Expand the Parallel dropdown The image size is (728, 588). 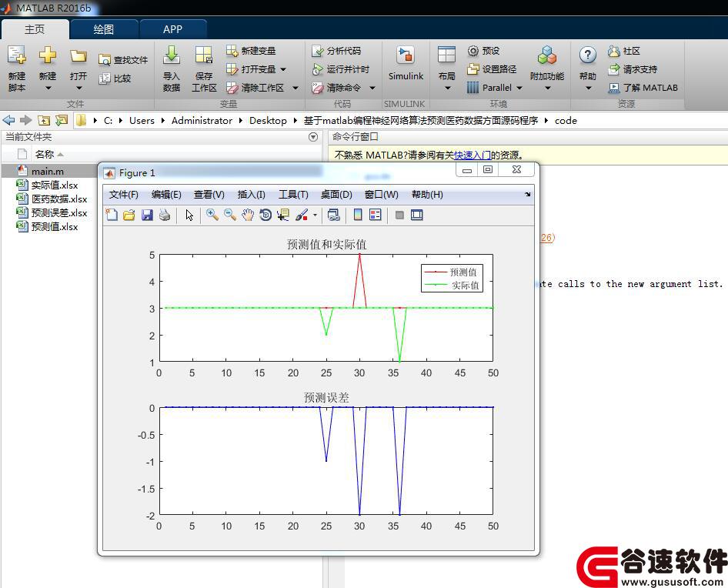click(x=519, y=88)
